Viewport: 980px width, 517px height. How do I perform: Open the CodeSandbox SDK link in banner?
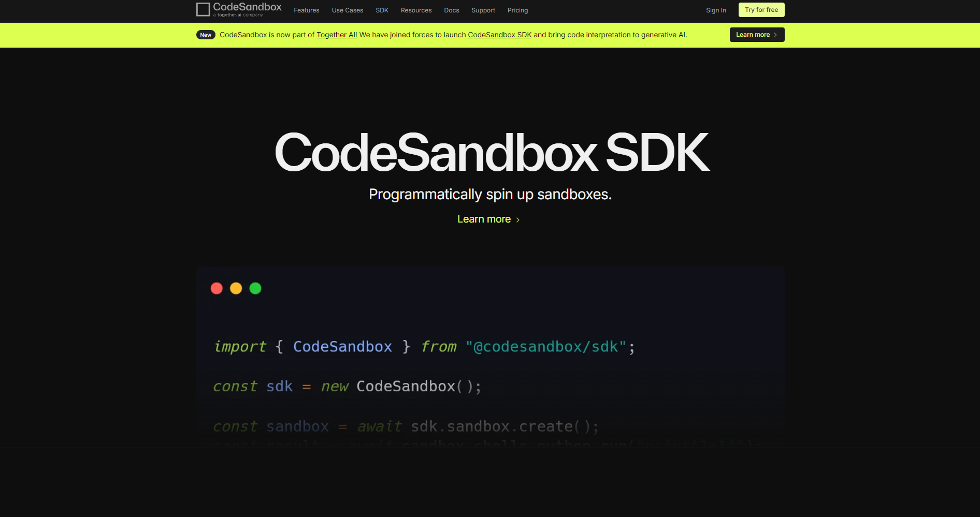(x=499, y=35)
